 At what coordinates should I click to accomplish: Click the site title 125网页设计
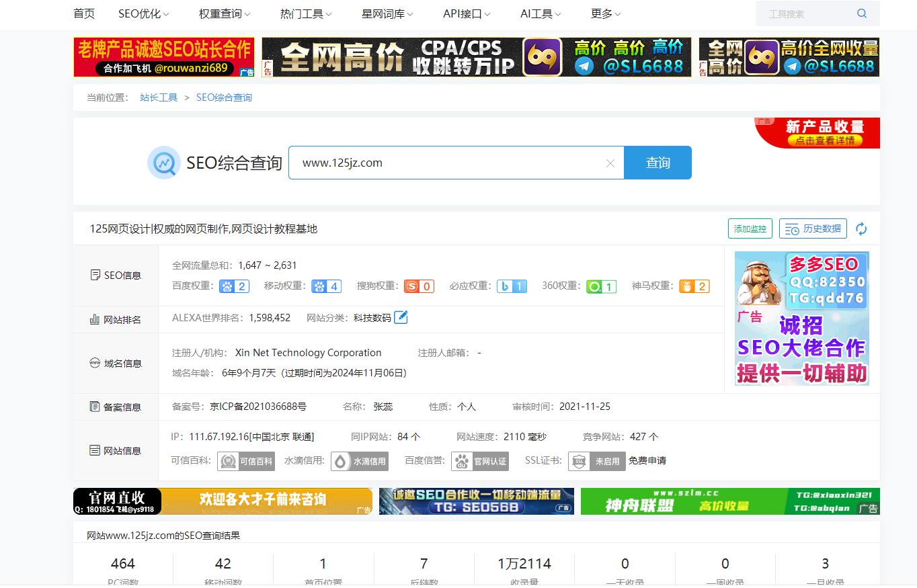204,229
